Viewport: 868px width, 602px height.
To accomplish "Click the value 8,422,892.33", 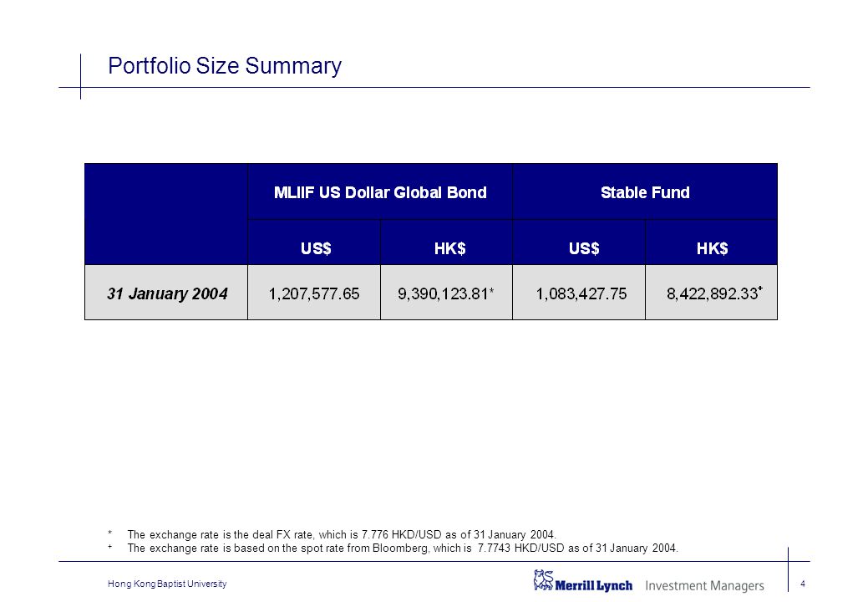I will (x=712, y=293).
